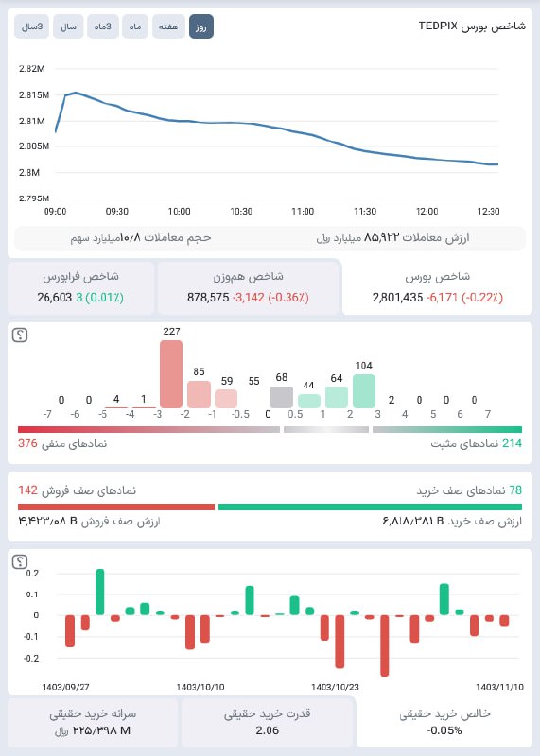Click the ارزش معاملات value text
The width and height of the screenshot is (540, 756).
click(392, 238)
